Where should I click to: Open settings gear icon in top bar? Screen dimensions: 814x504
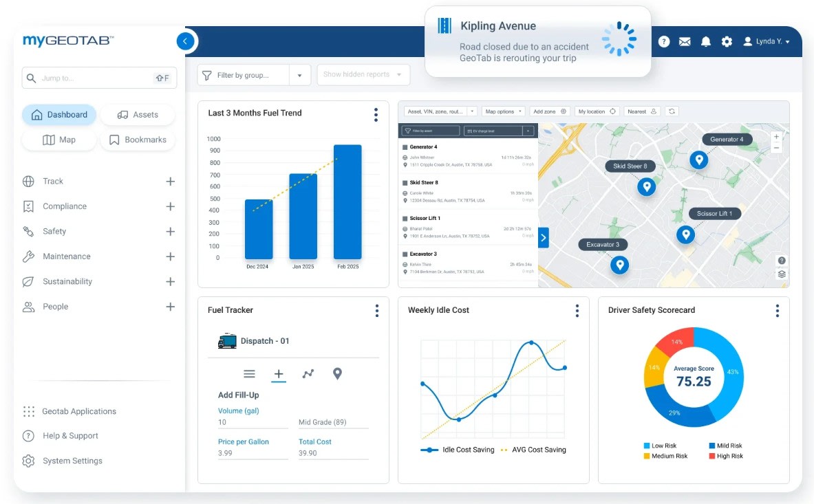tap(727, 42)
